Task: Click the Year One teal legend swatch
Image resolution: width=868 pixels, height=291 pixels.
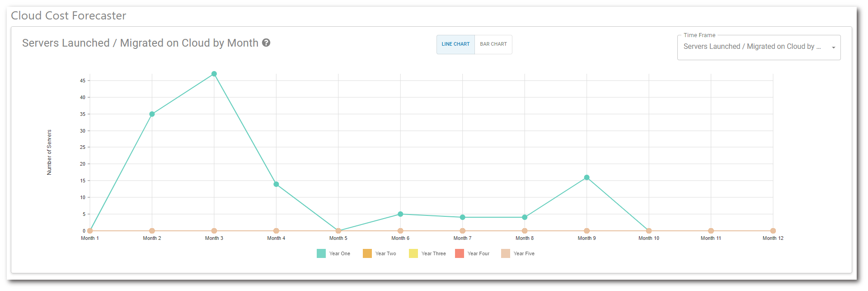Action: [x=321, y=253]
